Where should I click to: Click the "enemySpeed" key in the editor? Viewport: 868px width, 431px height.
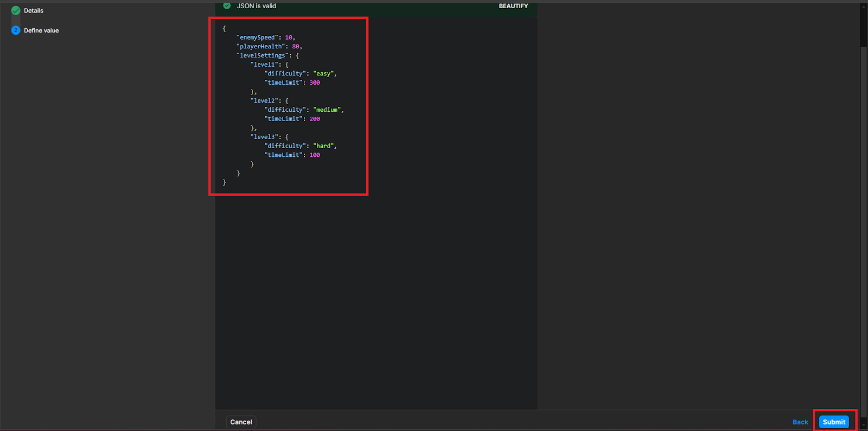click(x=257, y=37)
